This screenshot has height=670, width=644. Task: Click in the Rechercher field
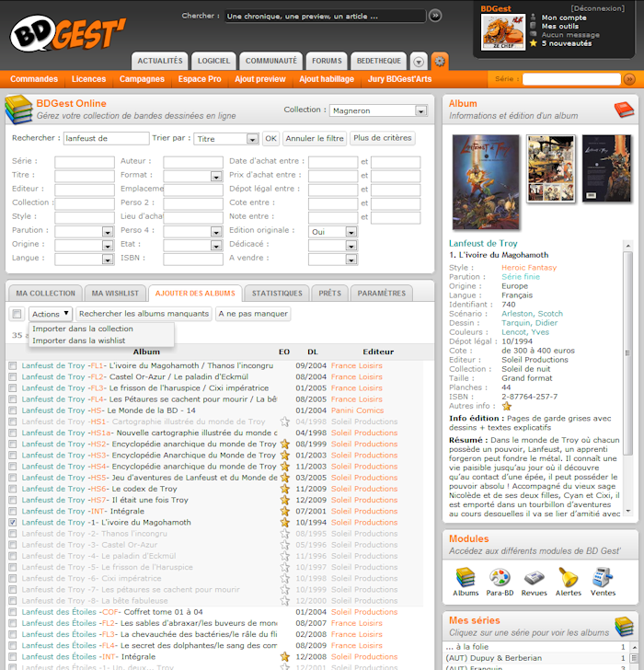click(x=107, y=138)
